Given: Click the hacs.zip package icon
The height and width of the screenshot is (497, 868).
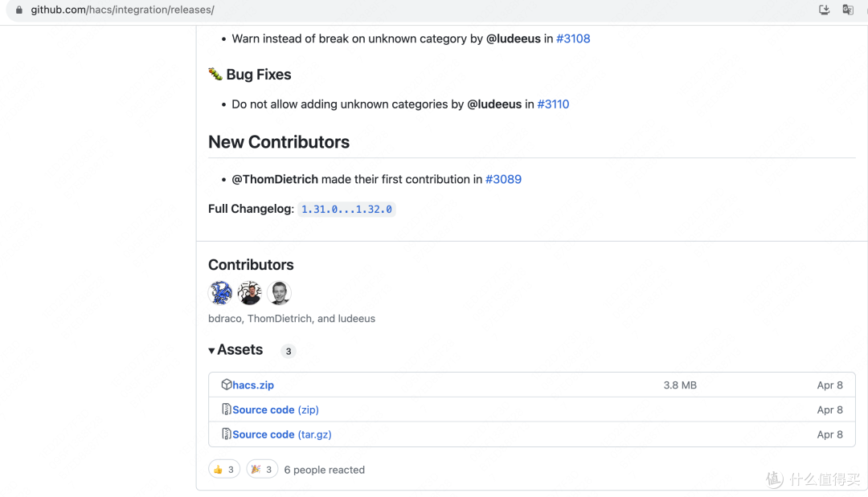Looking at the screenshot, I should point(227,385).
